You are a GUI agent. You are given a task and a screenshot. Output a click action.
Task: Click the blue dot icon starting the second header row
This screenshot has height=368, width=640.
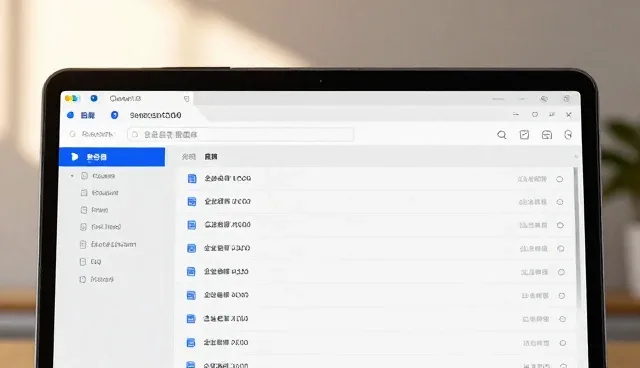tap(70, 115)
